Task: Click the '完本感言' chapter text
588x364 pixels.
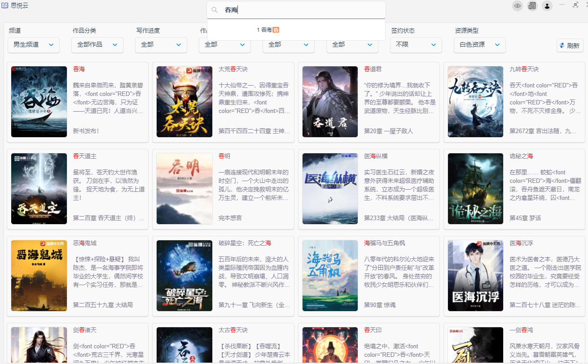Action: 230,218
